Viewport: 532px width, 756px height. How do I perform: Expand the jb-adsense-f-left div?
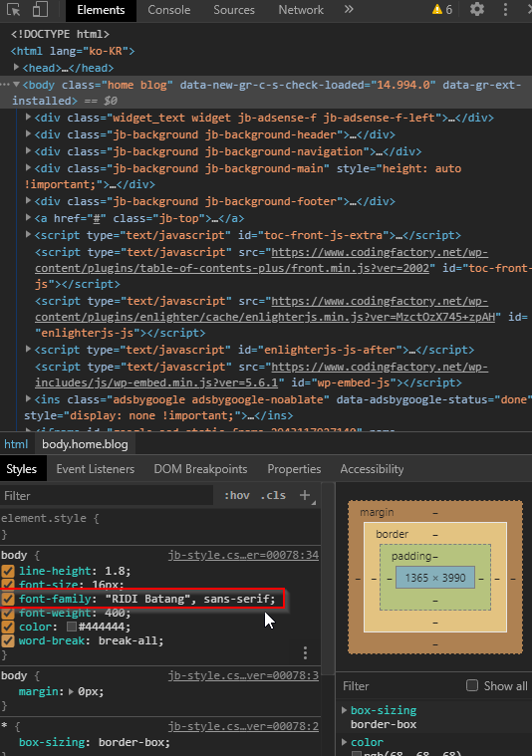click(x=29, y=117)
